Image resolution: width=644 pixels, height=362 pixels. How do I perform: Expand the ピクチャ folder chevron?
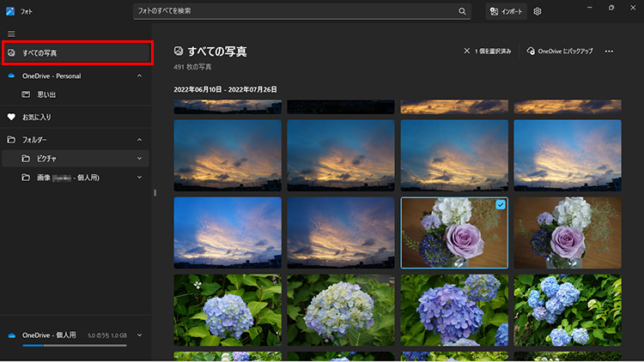coord(139,159)
